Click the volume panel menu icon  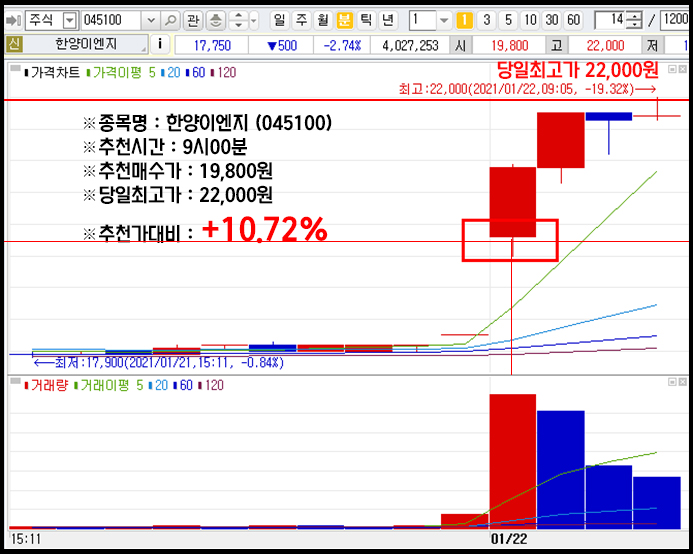pos(15,381)
